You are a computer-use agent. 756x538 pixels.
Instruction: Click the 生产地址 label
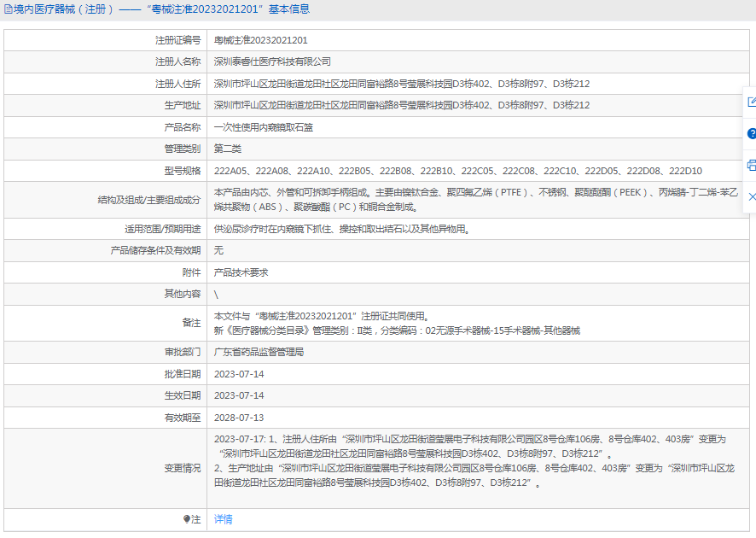coord(183,105)
